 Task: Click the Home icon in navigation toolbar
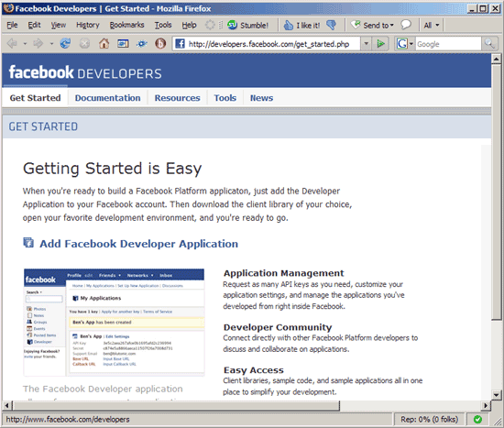pos(104,43)
